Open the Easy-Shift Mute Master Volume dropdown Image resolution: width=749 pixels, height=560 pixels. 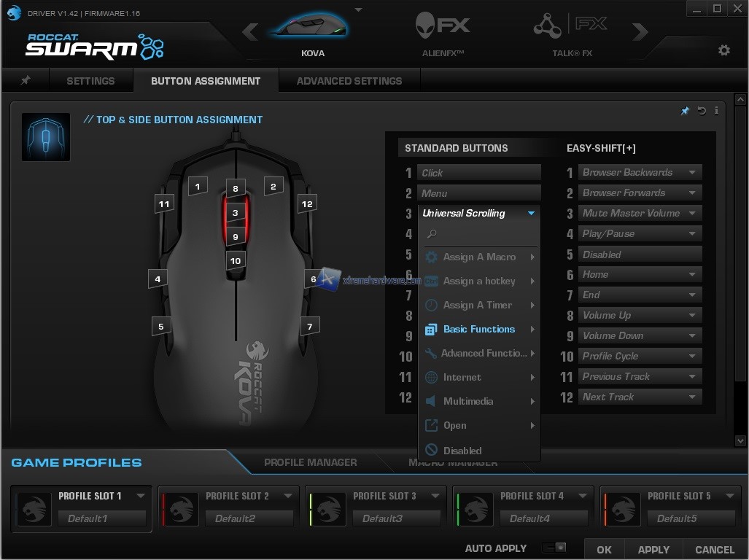click(x=691, y=214)
